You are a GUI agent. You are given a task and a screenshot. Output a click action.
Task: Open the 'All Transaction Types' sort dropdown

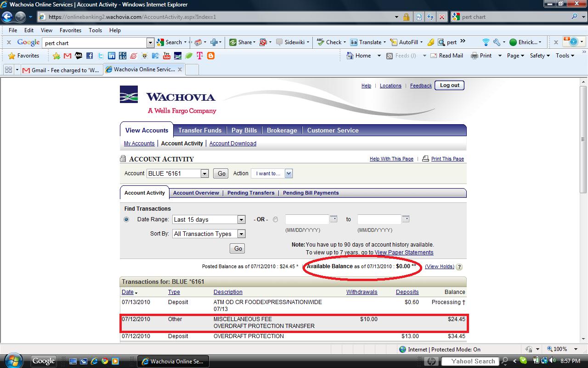pos(209,234)
